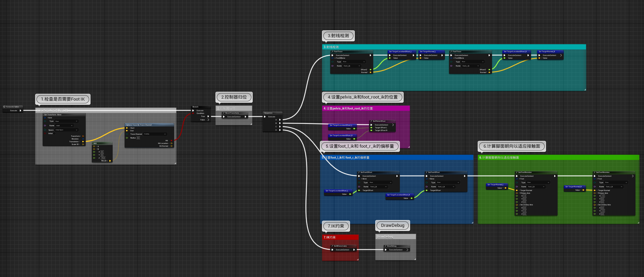Click DrawDebug execute output pin
Viewport: 644px width, 277px height.
click(407, 250)
